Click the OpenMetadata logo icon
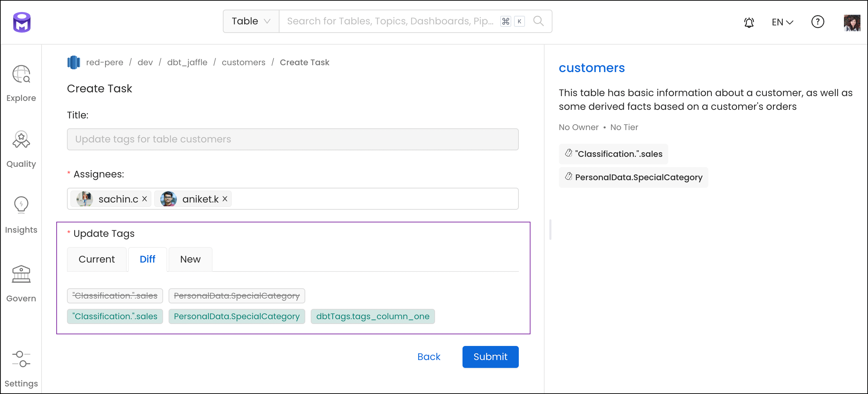 pyautogui.click(x=22, y=22)
